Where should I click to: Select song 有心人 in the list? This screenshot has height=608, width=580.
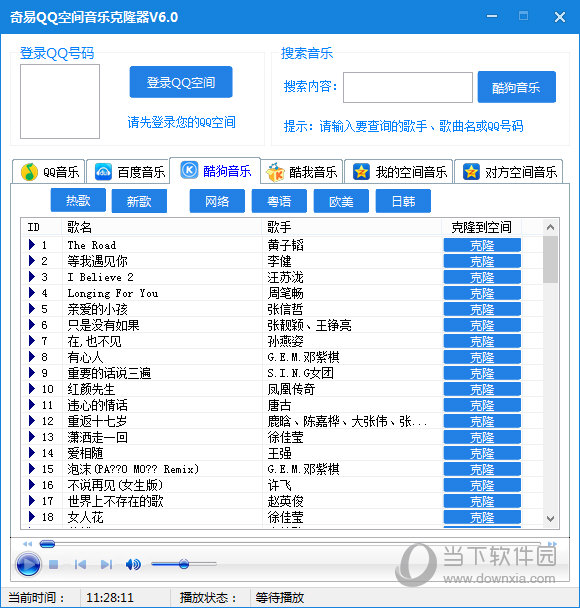click(x=85, y=357)
